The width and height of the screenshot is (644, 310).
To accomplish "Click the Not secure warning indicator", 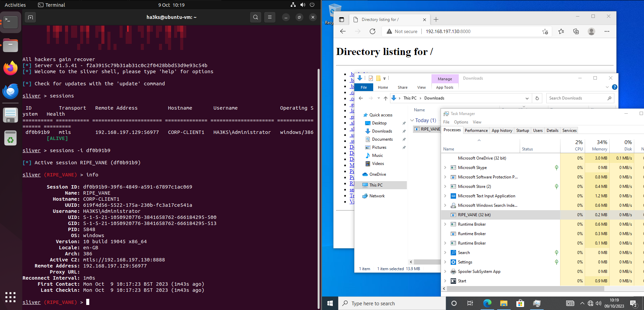I will click(402, 31).
